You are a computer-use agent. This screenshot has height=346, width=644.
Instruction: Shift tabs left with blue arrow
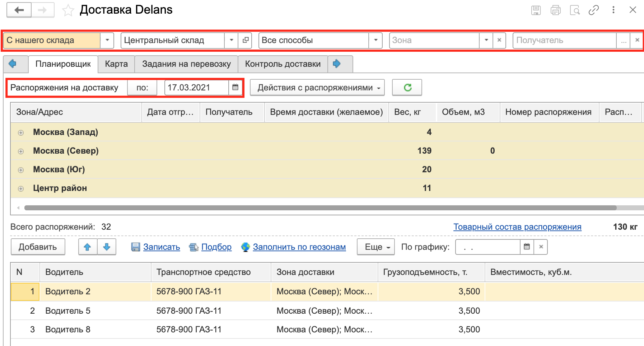[13, 64]
